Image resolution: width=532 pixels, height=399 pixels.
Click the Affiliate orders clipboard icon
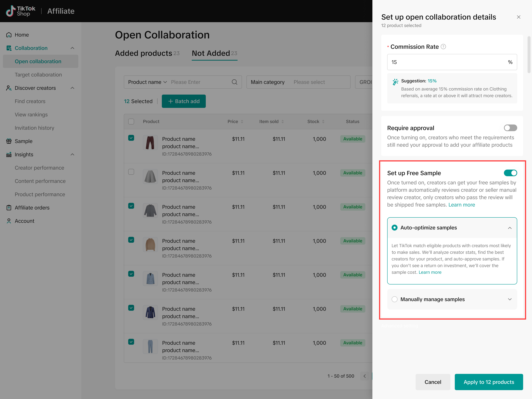pyautogui.click(x=9, y=208)
